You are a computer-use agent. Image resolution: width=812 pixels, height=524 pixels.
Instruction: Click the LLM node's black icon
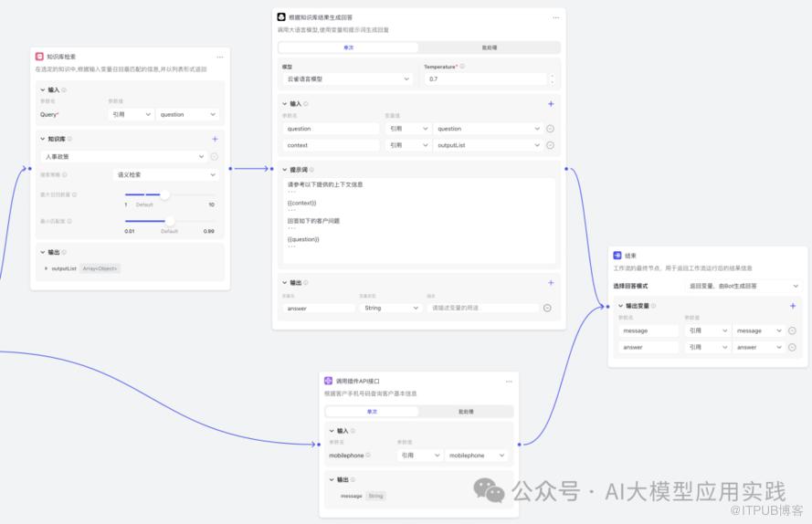click(x=281, y=17)
